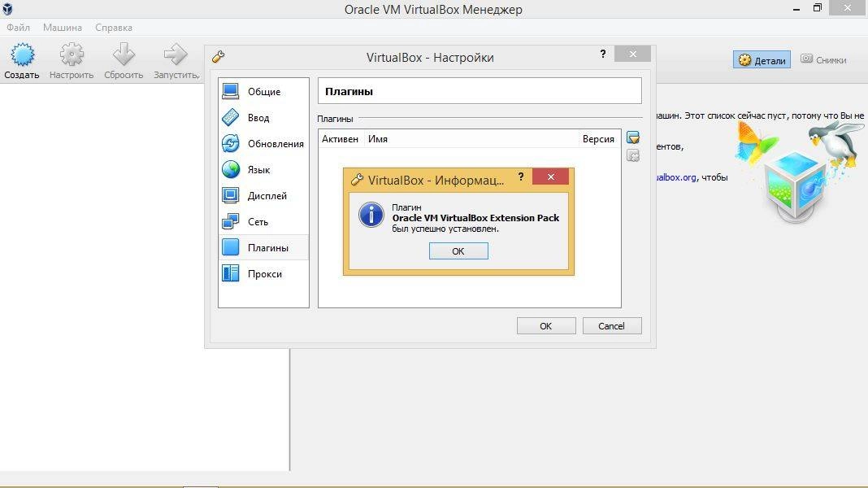Minimize the VirtualBox Manager window
The height and width of the screenshot is (488, 868).
[x=796, y=8]
